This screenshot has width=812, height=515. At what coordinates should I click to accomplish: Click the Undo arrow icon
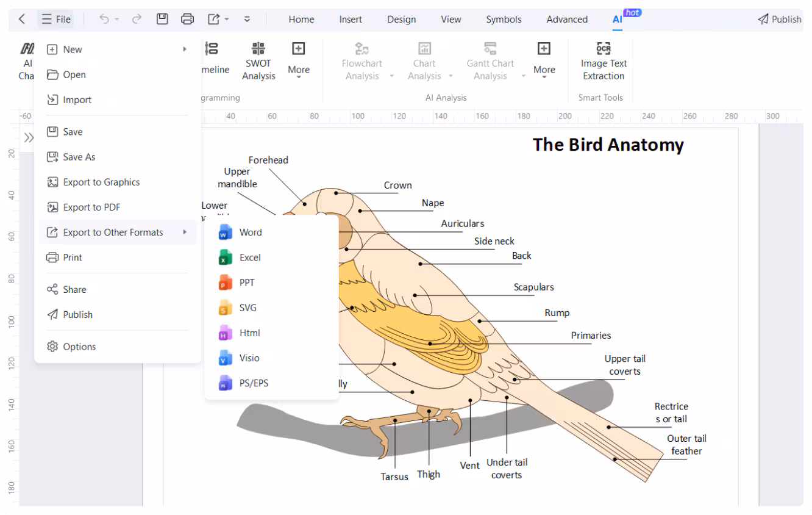pyautogui.click(x=104, y=18)
